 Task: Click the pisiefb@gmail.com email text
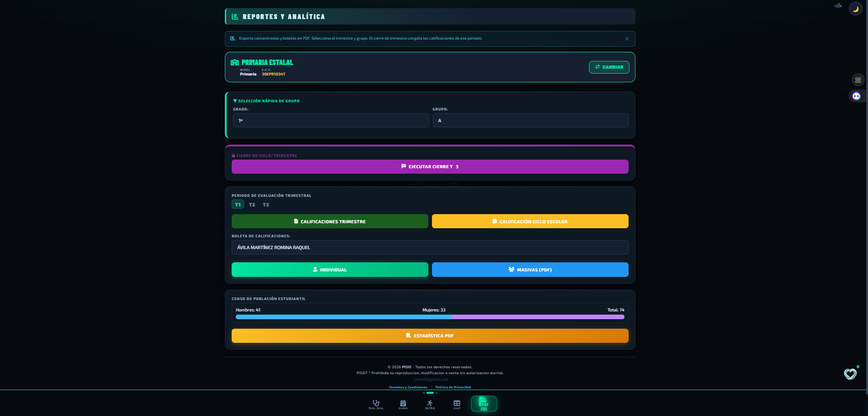pyautogui.click(x=431, y=379)
